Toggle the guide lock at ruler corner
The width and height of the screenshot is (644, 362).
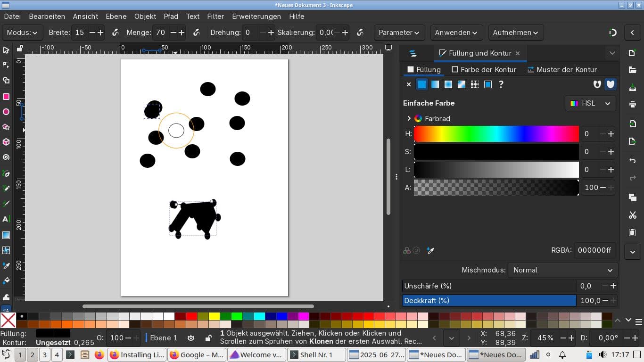pyautogui.click(x=20, y=48)
